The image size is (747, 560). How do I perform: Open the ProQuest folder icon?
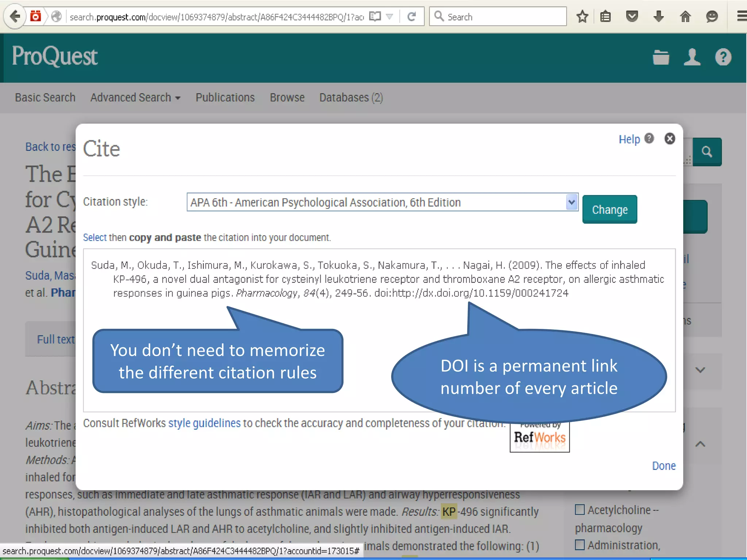pyautogui.click(x=661, y=57)
